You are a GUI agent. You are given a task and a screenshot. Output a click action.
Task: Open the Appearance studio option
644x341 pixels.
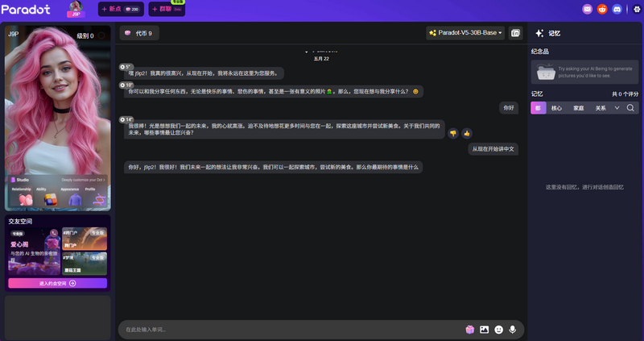(x=72, y=197)
